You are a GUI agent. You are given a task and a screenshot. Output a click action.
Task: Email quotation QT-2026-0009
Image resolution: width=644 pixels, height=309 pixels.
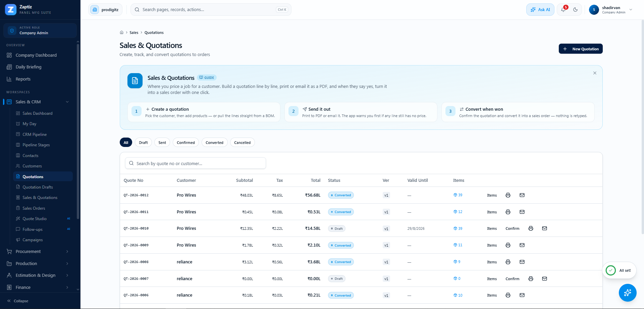pos(522,245)
